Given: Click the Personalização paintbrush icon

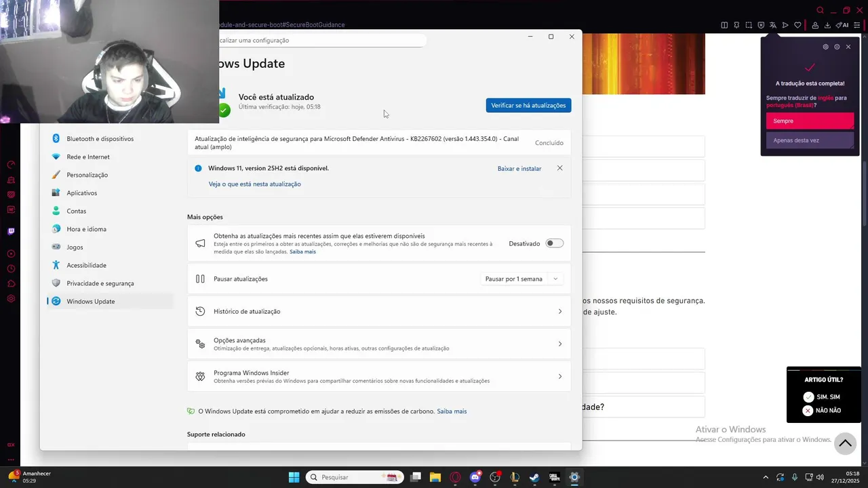Looking at the screenshot, I should [56, 175].
